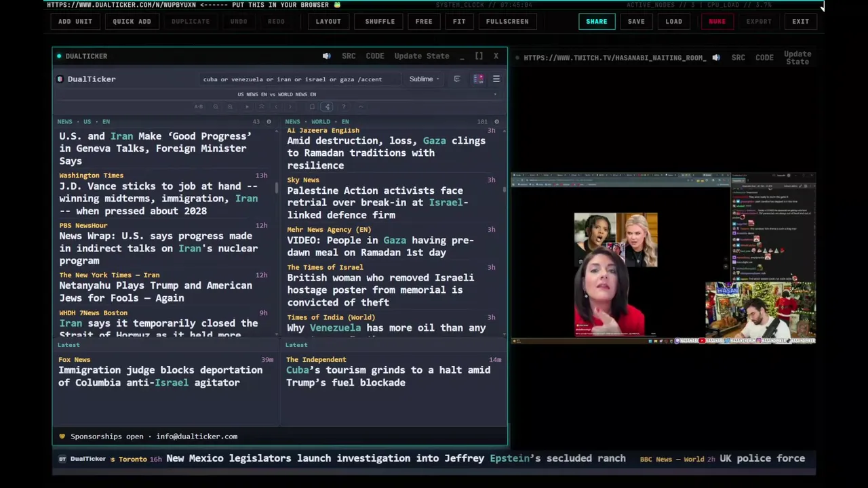
Task: Open the Sublime theme dropdown
Action: point(425,79)
